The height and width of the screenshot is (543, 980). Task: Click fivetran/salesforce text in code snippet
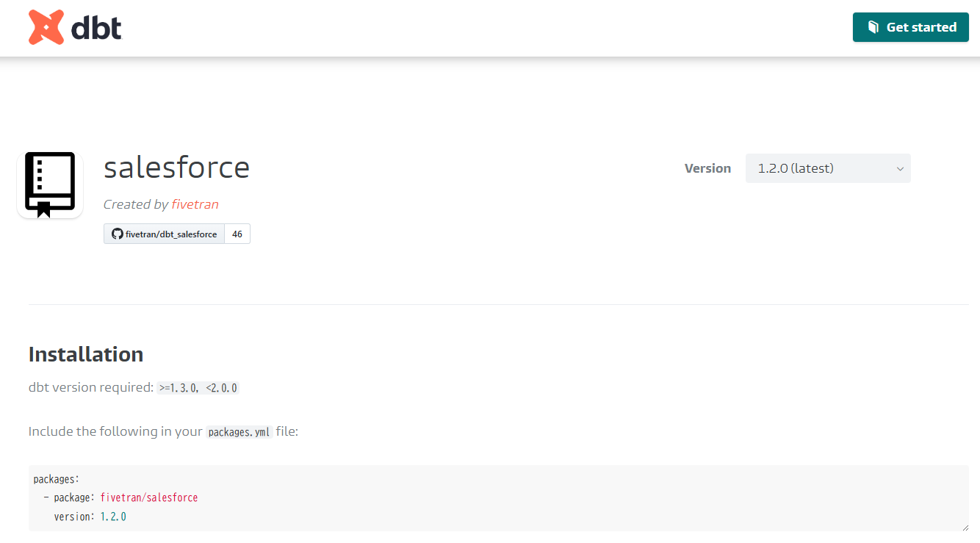tap(149, 497)
